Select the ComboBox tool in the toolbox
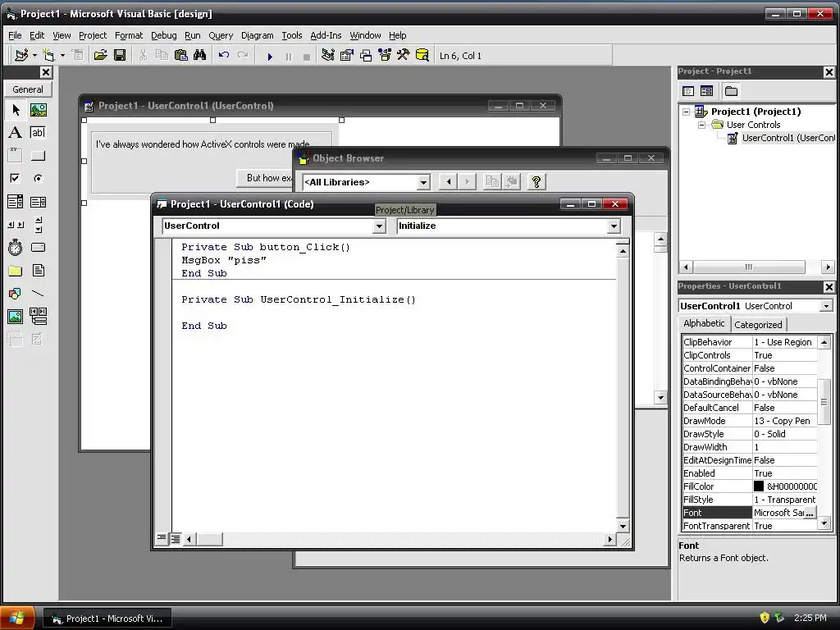 coord(16,202)
